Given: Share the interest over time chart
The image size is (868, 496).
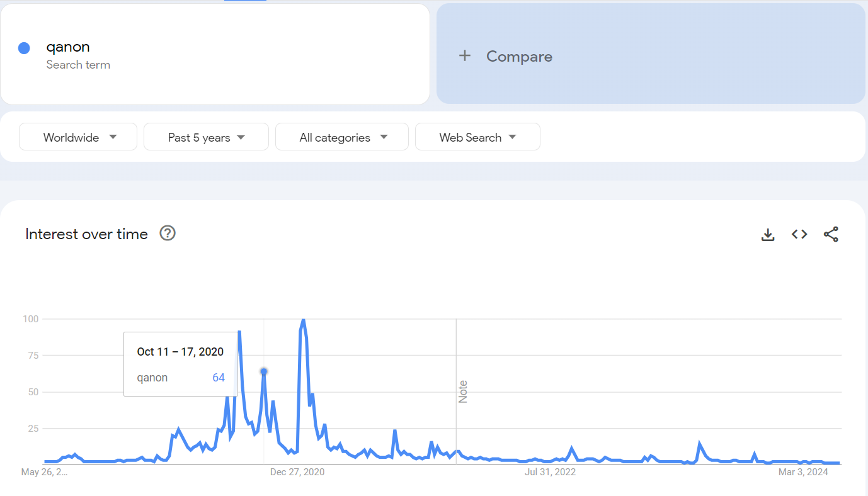Looking at the screenshot, I should [831, 235].
